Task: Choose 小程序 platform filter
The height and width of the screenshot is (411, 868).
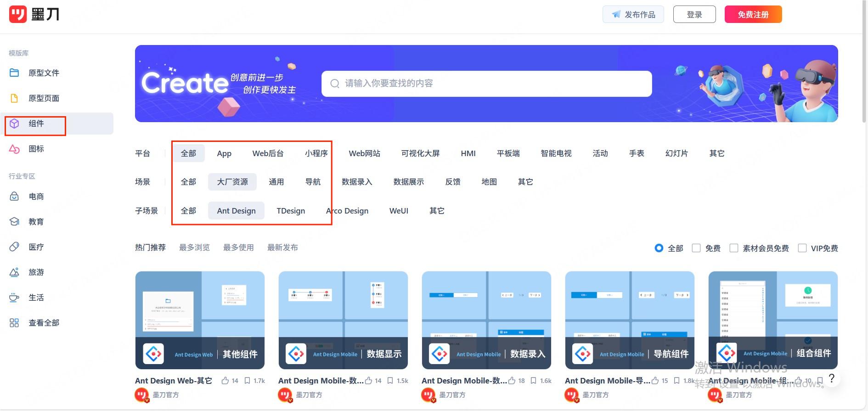Action: coord(316,153)
